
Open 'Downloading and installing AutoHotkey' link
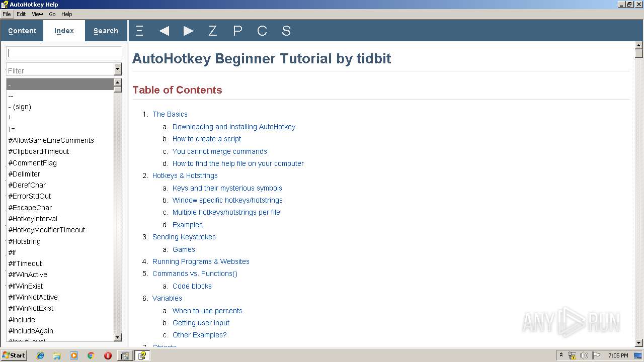(234, 127)
